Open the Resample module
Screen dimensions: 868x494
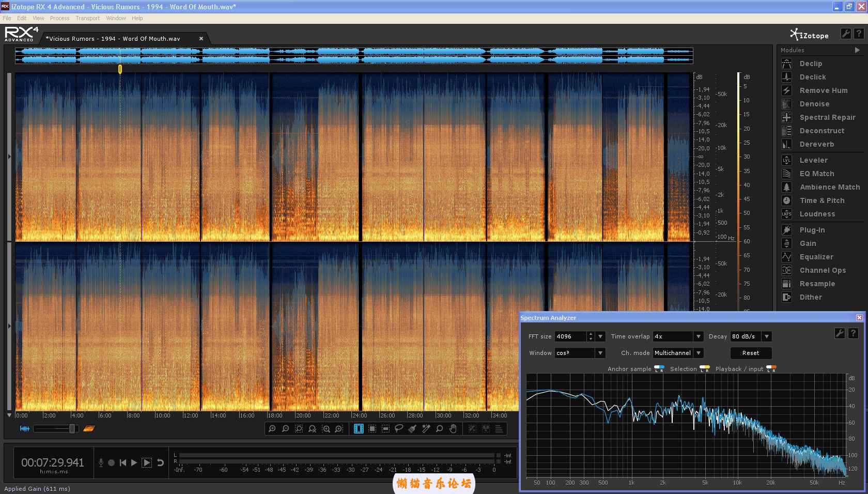pyautogui.click(x=817, y=284)
